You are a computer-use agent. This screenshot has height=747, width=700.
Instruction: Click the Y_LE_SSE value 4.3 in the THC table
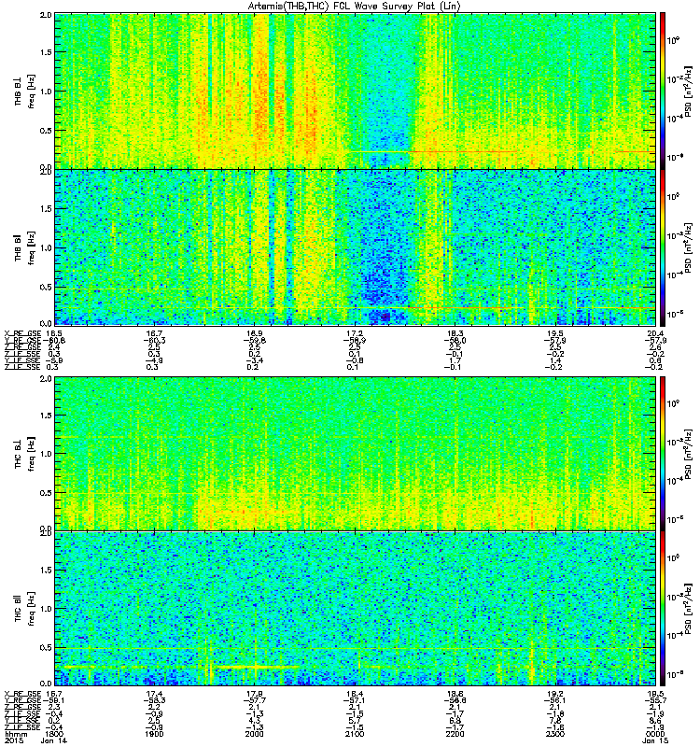click(254, 721)
